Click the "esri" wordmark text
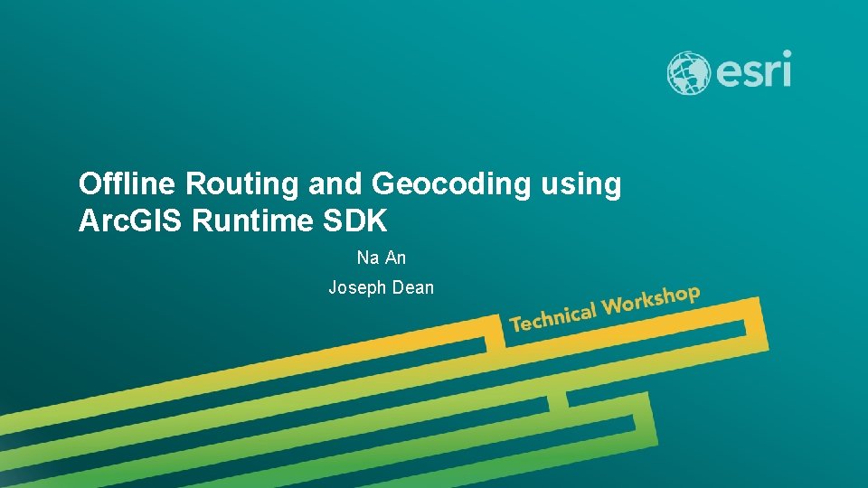Viewport: 868px width, 488px height. [754, 70]
